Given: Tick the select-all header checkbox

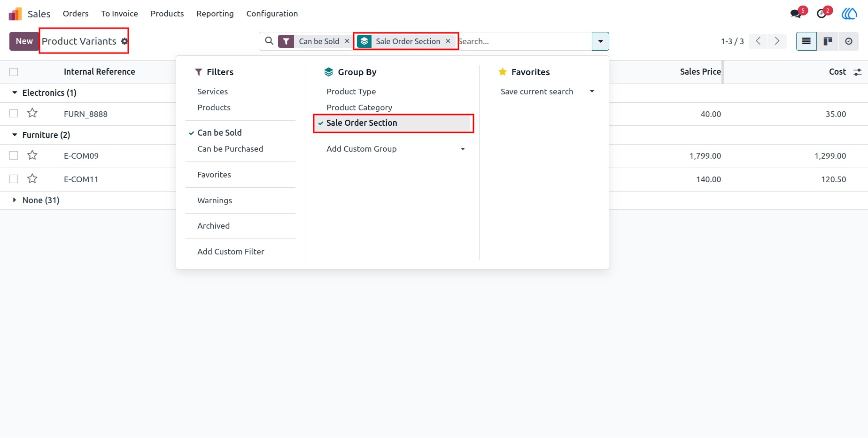Looking at the screenshot, I should pos(14,72).
